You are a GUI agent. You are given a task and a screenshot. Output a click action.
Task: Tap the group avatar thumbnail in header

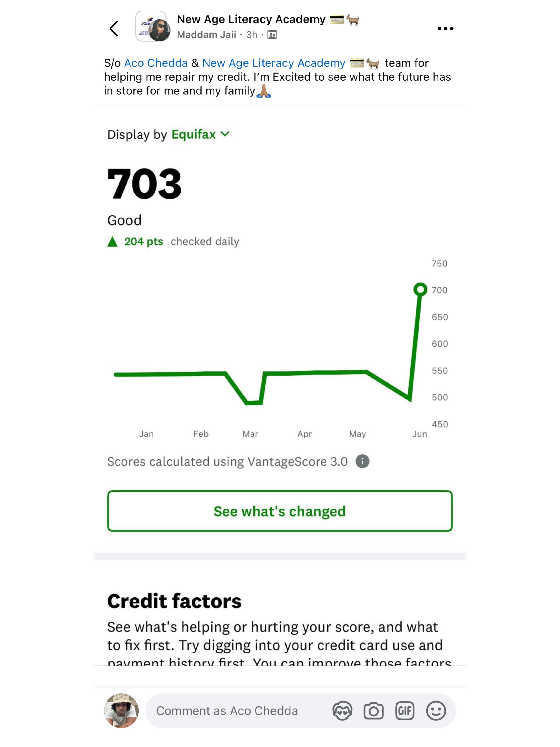click(153, 26)
